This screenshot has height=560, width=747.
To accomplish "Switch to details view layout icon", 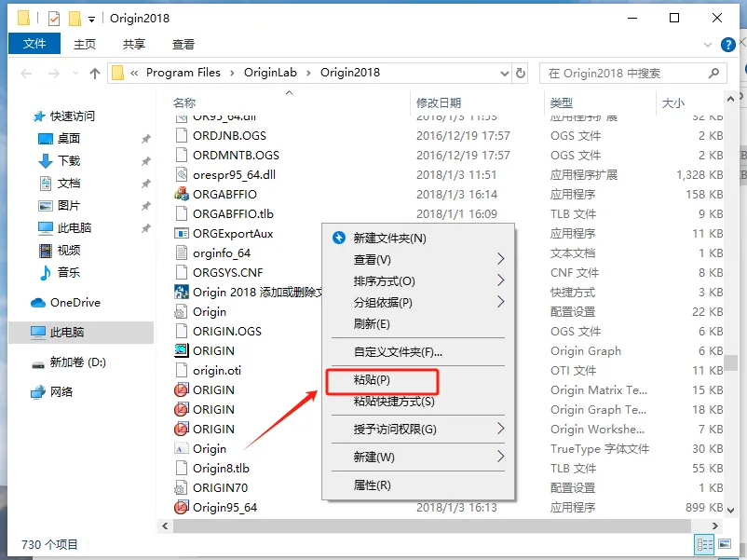I will pos(704,544).
